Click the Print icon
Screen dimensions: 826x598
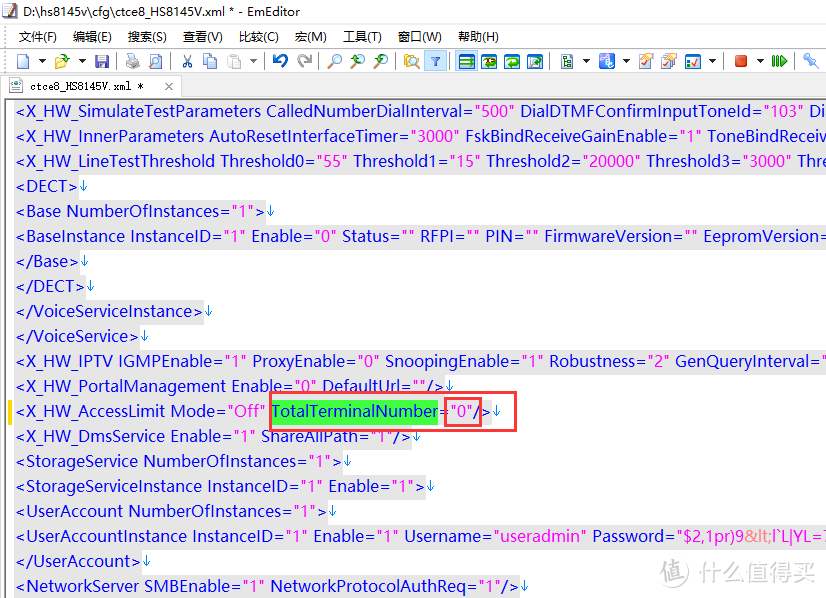[133, 61]
